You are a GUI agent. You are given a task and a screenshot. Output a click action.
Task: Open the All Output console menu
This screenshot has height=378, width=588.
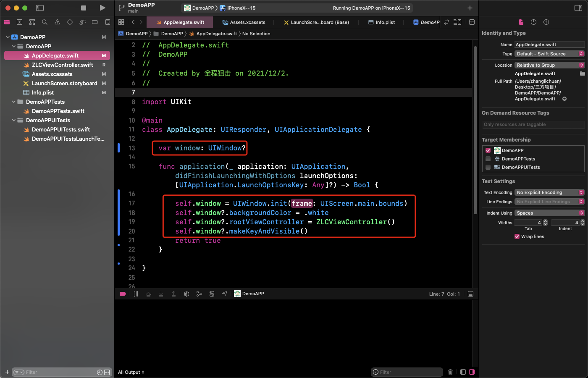pyautogui.click(x=131, y=372)
